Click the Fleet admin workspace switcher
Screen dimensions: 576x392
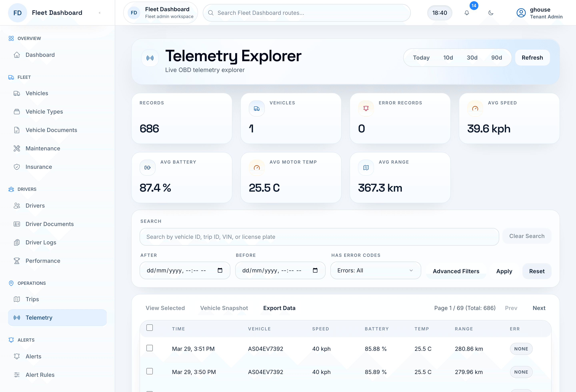tap(160, 13)
